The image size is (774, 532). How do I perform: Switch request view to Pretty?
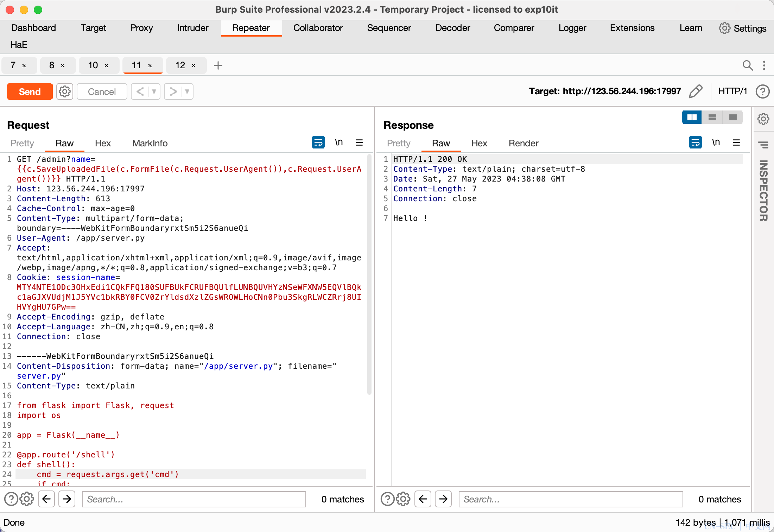point(22,143)
